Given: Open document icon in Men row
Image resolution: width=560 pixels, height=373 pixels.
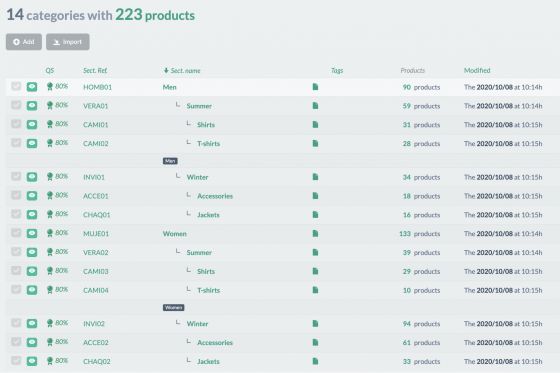Looking at the screenshot, I should (315, 87).
